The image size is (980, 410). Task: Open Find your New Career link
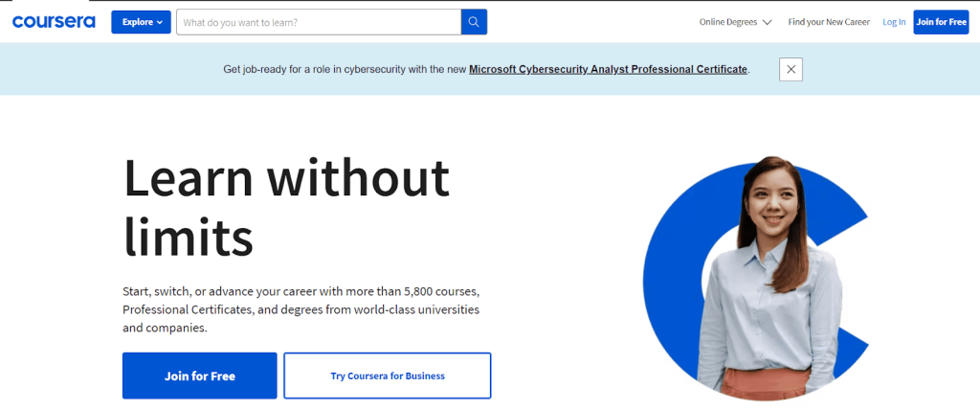click(829, 22)
